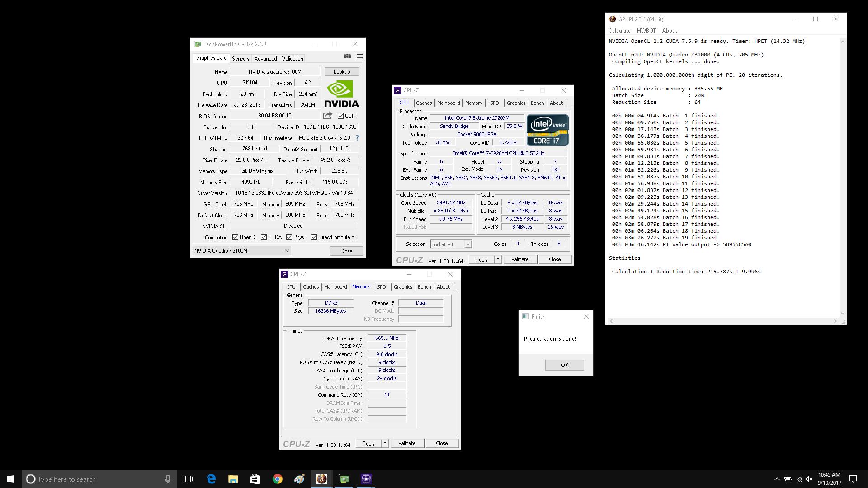Click the Cortana microphone icon
This screenshot has height=488, width=868.
[x=168, y=479]
